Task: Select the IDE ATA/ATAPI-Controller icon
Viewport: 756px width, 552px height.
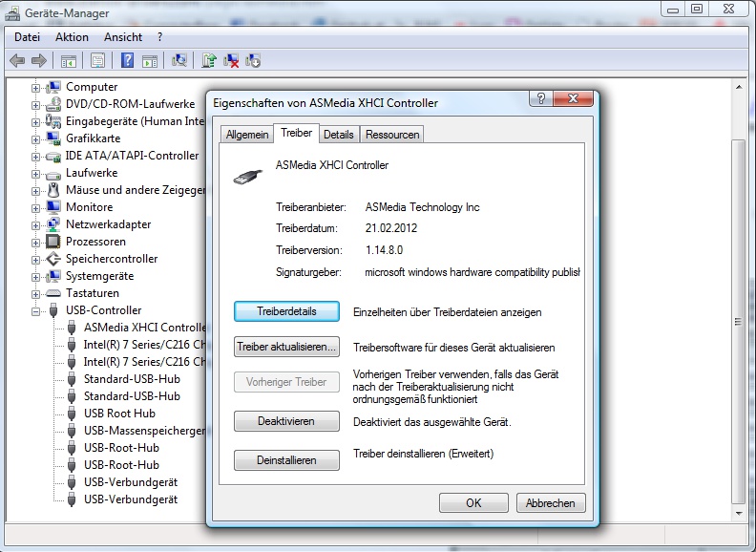Action: 53,156
